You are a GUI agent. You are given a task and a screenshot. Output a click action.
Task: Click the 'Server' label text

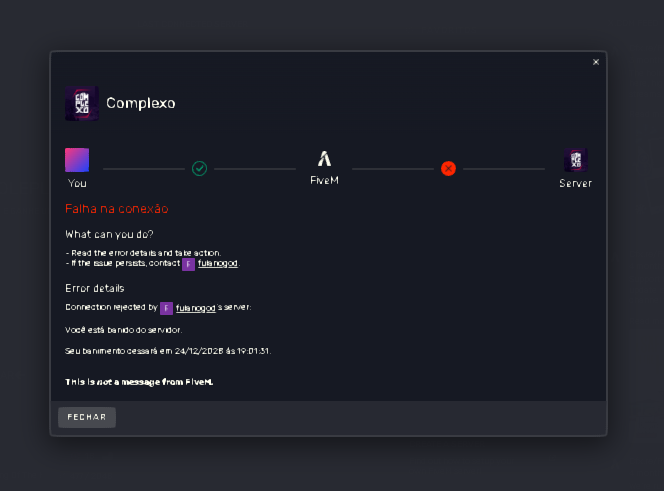click(x=576, y=183)
